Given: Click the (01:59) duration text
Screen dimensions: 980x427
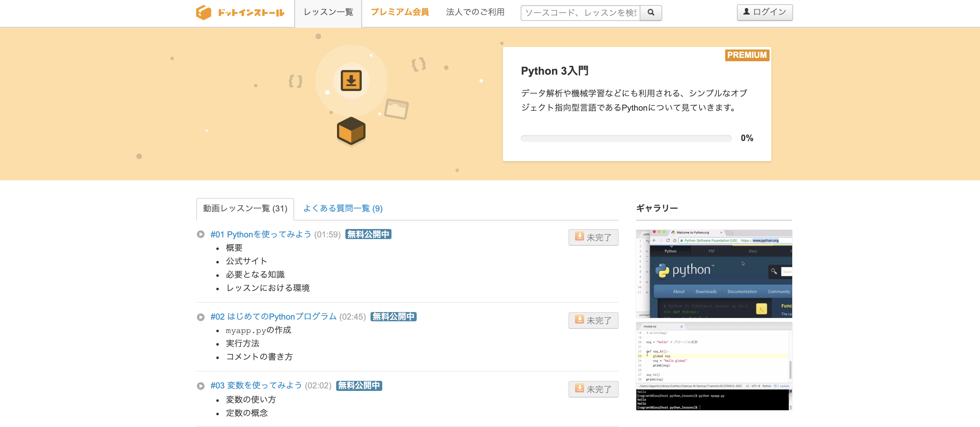Looking at the screenshot, I should click(327, 234).
